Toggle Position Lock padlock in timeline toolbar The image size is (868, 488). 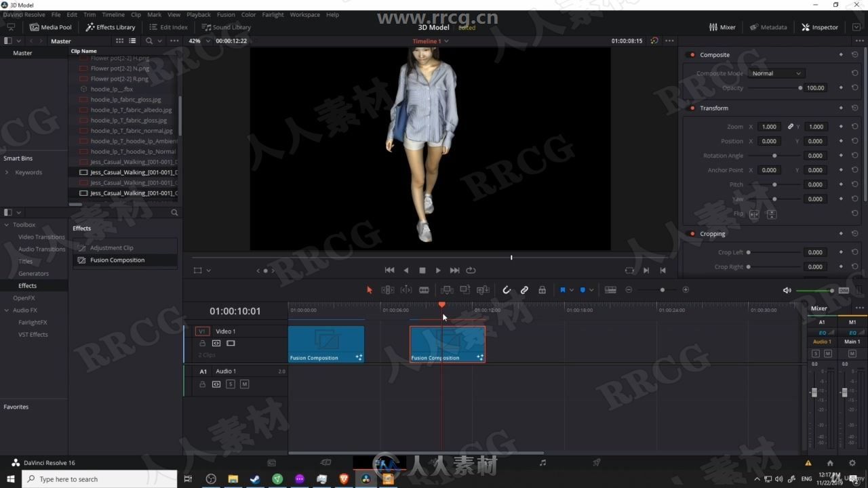click(x=542, y=290)
